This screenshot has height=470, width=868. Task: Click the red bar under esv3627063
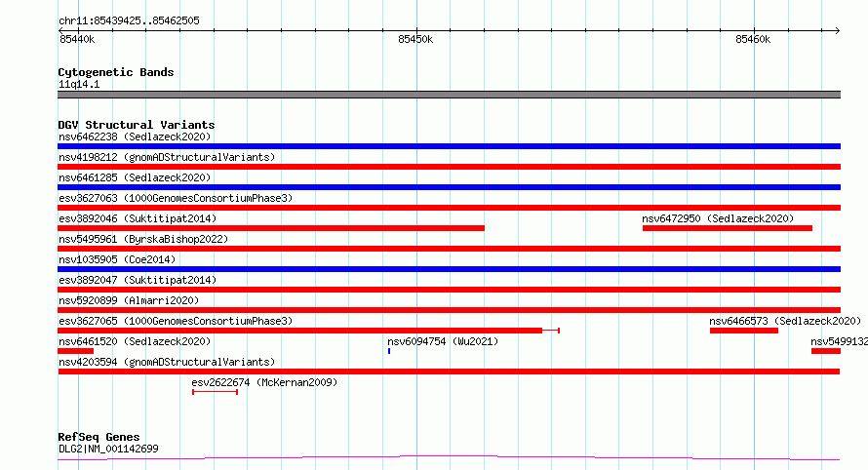coord(449,208)
